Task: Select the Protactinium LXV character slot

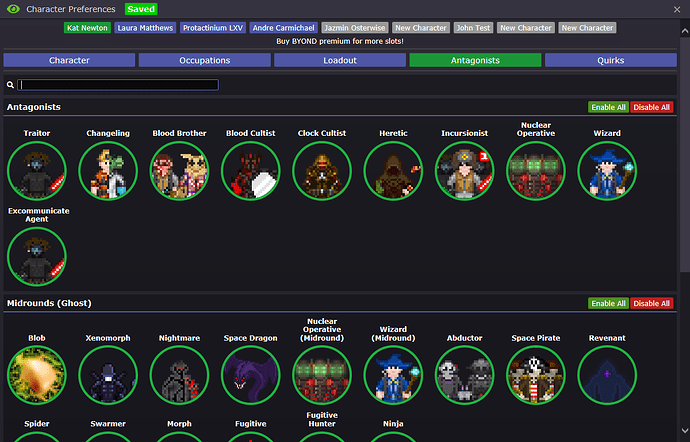Action: click(213, 28)
